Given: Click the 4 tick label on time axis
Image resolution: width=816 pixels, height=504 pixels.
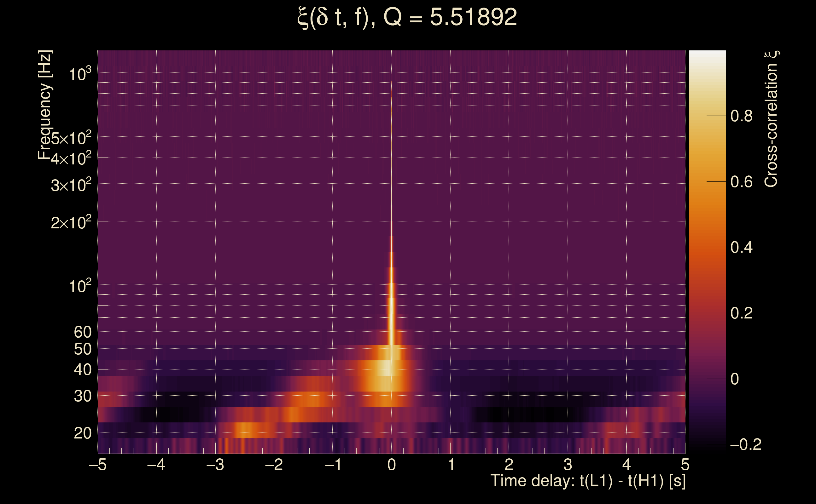Looking at the screenshot, I should pyautogui.click(x=627, y=465).
